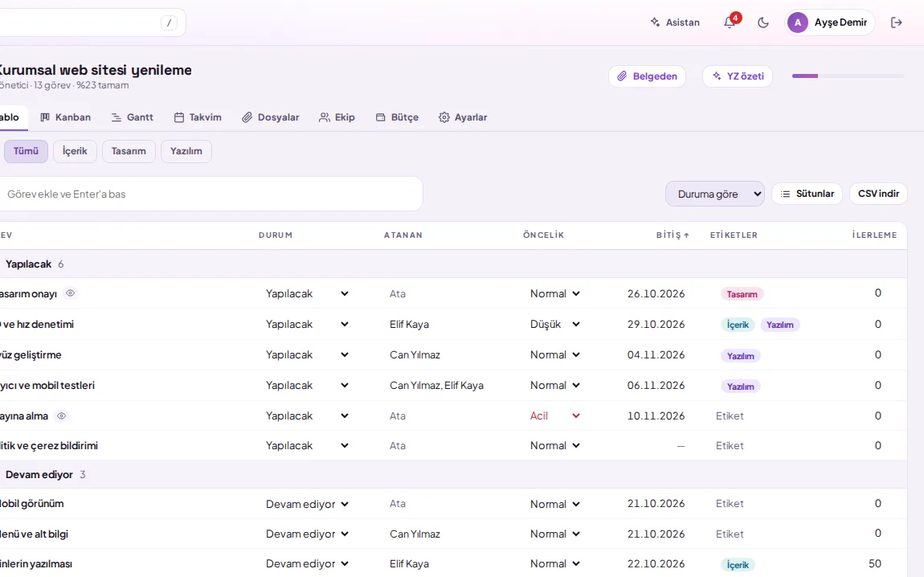Click the slash shortcut key badge

click(169, 23)
